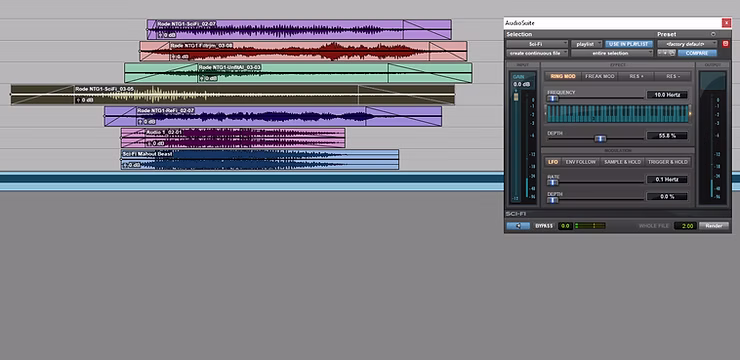Click clip gain icon on Sci-Fi Mahout Beast
Viewport: 740px width, 360px height.
(125, 165)
